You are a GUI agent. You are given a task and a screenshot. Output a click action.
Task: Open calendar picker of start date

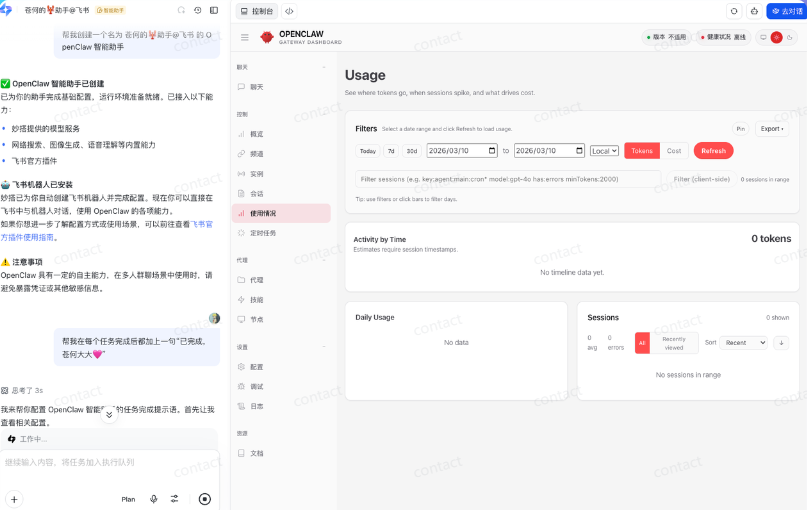[x=492, y=151]
